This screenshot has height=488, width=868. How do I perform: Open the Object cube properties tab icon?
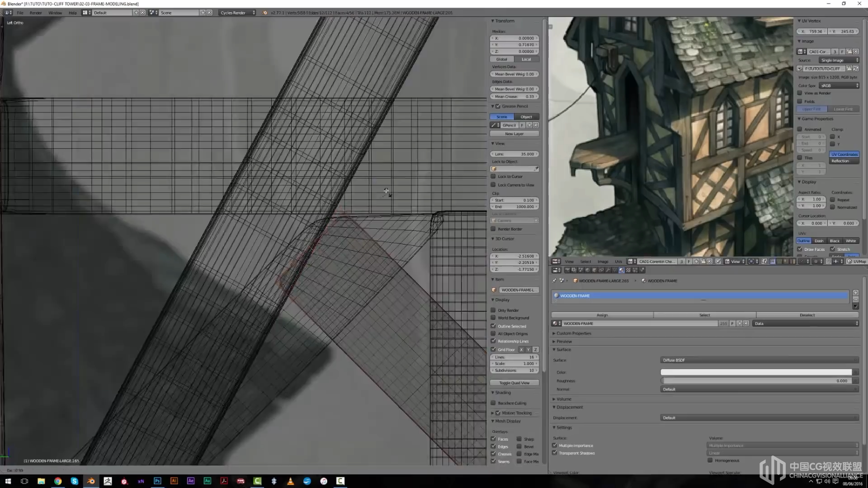tap(594, 270)
